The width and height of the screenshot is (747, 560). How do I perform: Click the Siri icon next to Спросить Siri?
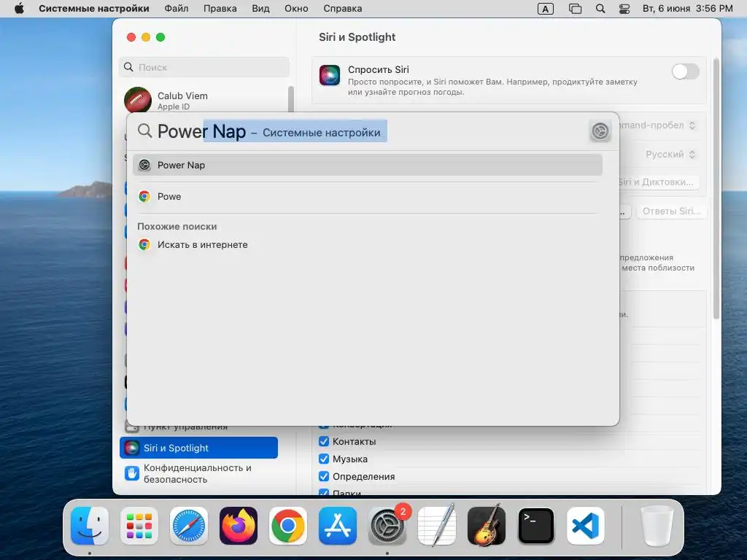coord(330,75)
